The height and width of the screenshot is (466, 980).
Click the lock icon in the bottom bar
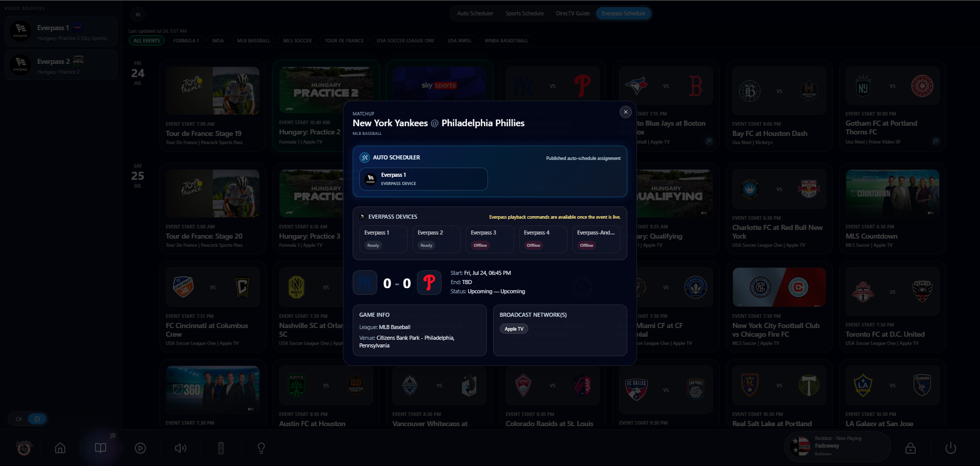click(911, 448)
